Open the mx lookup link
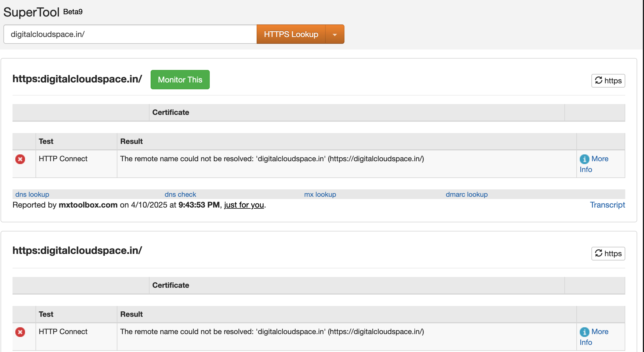This screenshot has height=352, width=644. tap(320, 194)
